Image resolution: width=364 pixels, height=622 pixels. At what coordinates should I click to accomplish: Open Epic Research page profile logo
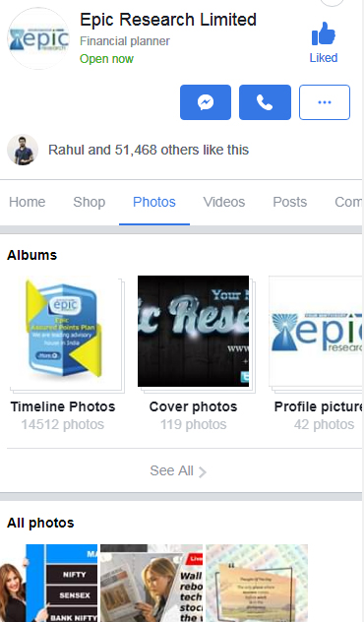(x=38, y=38)
